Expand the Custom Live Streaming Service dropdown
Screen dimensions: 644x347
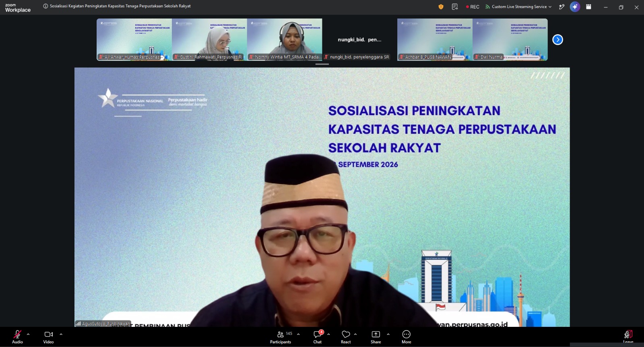click(x=518, y=7)
